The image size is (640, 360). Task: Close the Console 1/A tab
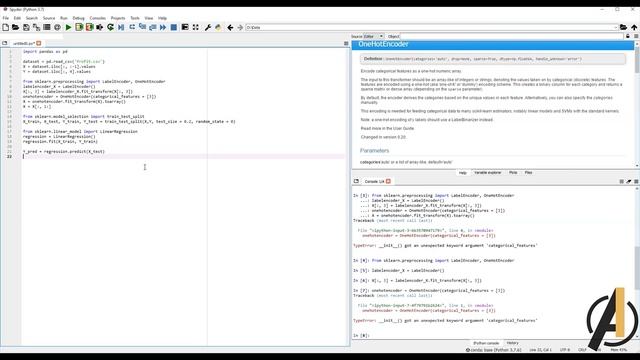[388, 181]
